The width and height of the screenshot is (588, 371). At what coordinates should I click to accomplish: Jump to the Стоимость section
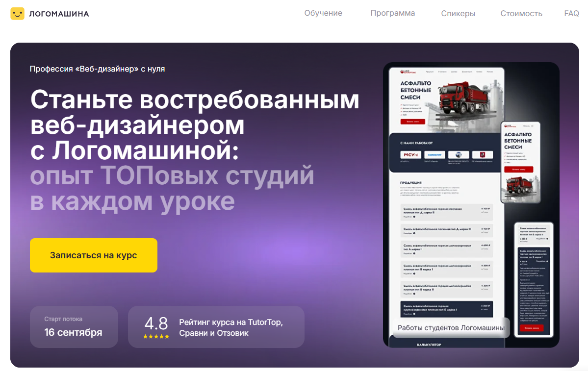521,14
